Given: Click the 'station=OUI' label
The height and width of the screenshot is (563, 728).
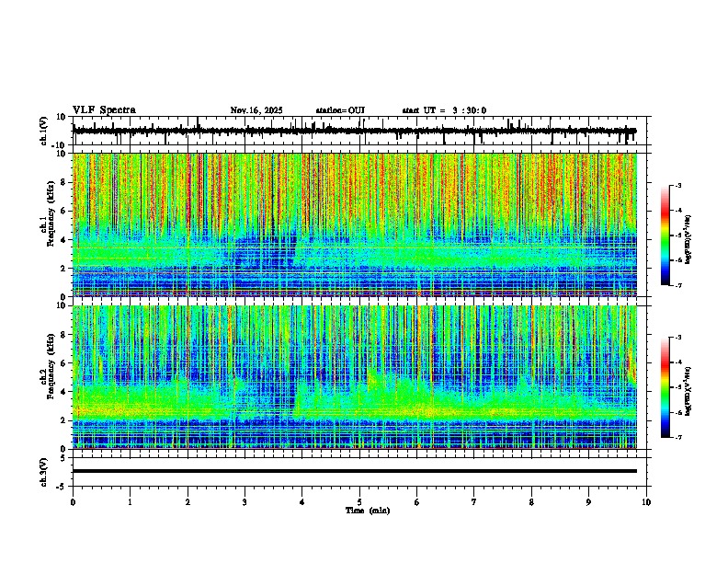Looking at the screenshot, I should pyautogui.click(x=340, y=110).
